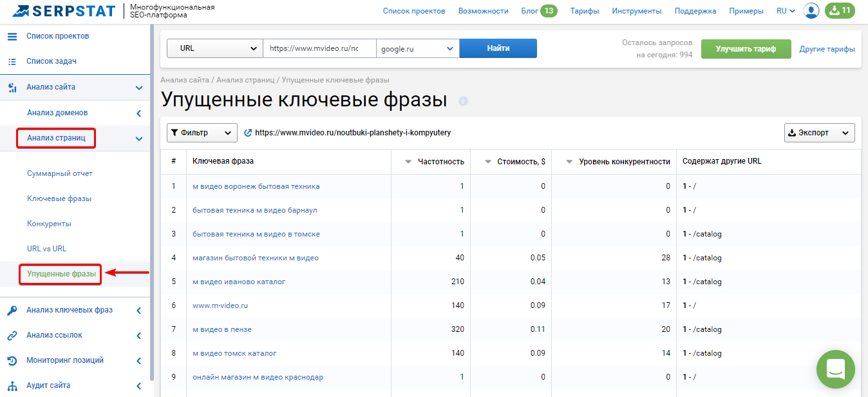The image size is (868, 397).
Task: Open the Другие тарифы link
Action: point(827,49)
